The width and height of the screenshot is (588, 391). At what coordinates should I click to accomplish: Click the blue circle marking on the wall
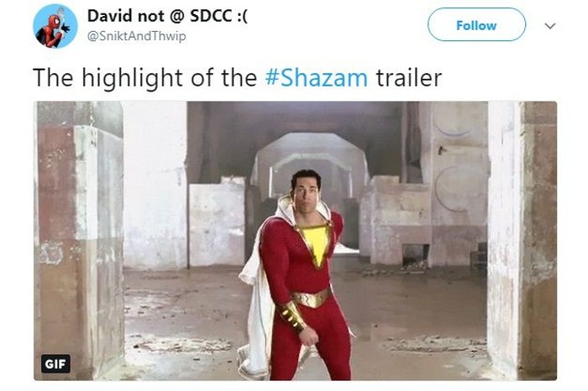448,189
